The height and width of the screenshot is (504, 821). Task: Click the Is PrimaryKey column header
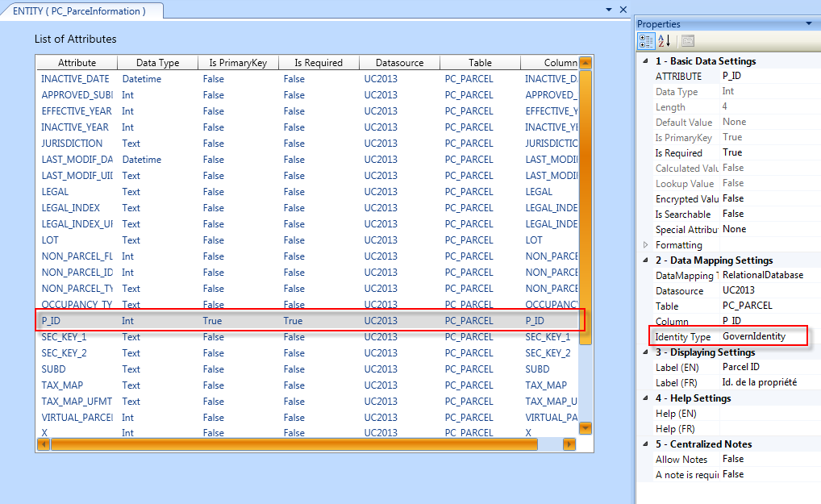[x=238, y=63]
